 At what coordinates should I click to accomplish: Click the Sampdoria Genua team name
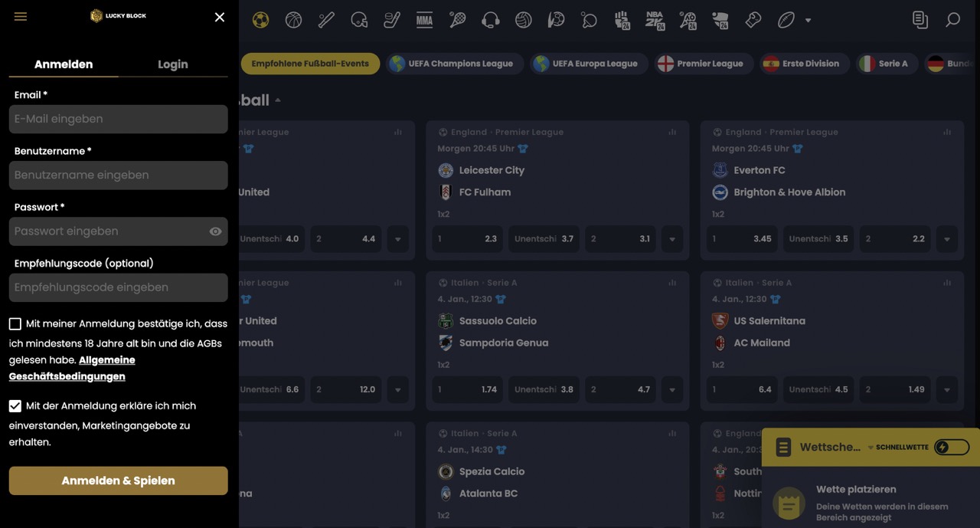coord(504,343)
